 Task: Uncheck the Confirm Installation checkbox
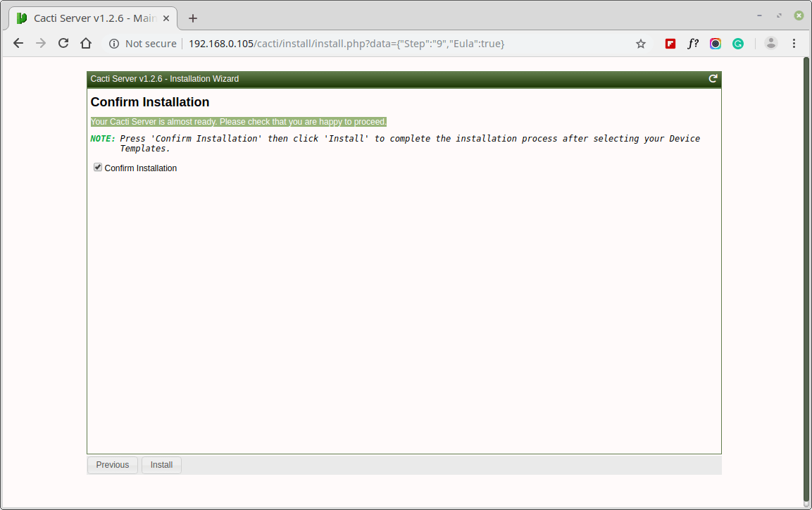98,167
